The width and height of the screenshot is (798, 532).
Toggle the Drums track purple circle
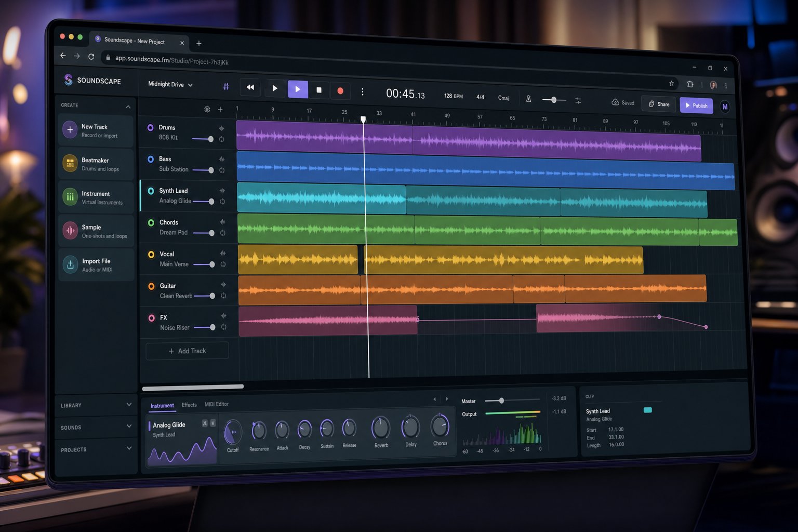[x=150, y=127]
